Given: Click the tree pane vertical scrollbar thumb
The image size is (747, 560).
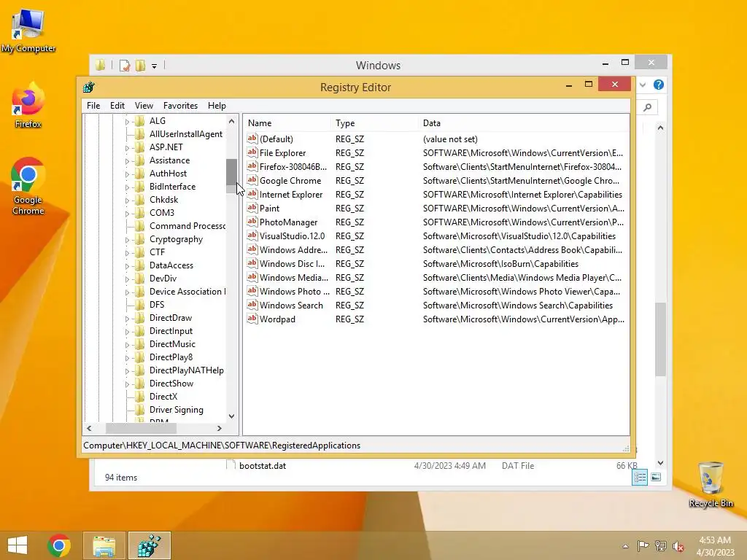Looking at the screenshot, I should point(231,172).
